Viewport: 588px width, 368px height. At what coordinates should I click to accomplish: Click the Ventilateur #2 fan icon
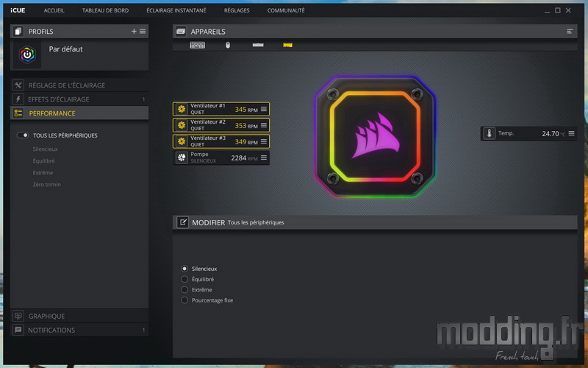coord(182,125)
